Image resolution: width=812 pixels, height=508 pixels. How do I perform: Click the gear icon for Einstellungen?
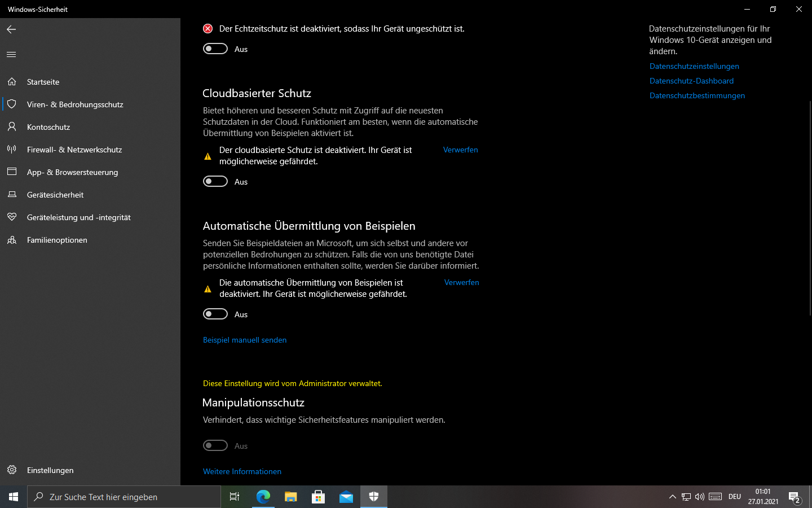tap(12, 470)
